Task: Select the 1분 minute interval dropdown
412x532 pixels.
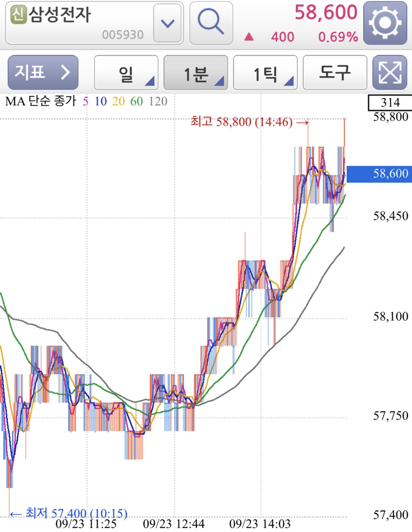Action: pos(196,72)
